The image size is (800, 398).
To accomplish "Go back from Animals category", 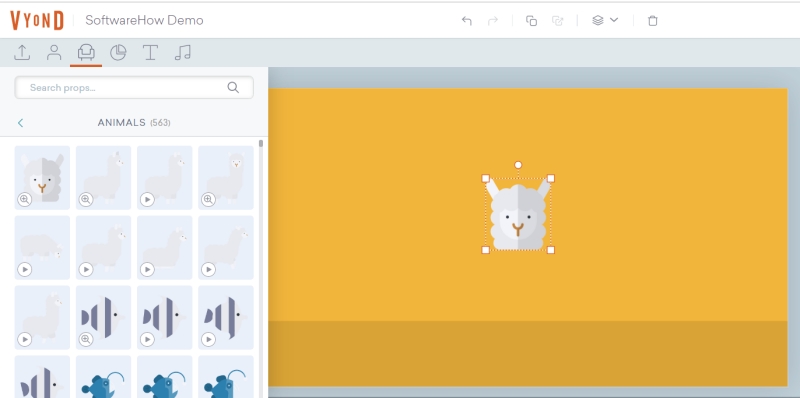I will (x=20, y=123).
